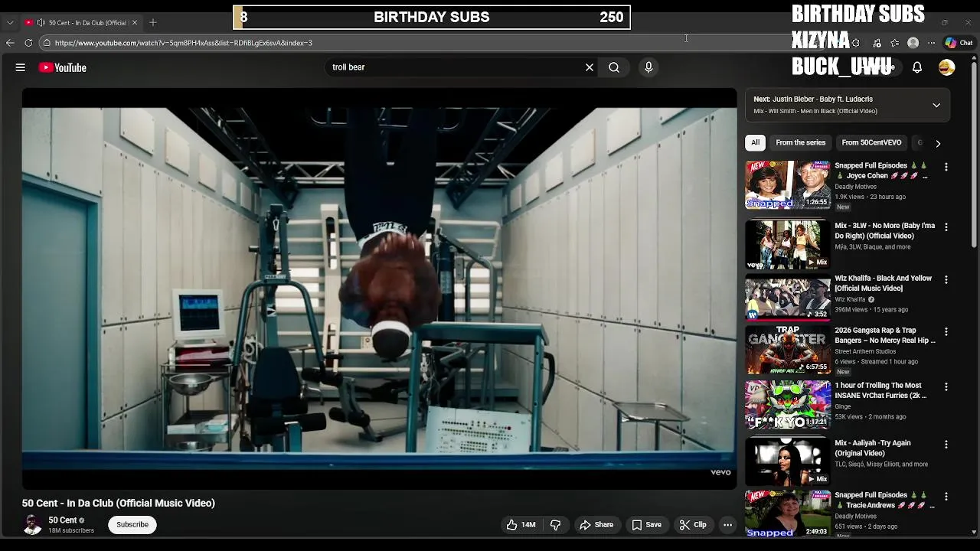Open Wiz Khalifa Black And Yellow thumbnail
980x551 pixels.
[x=788, y=297]
